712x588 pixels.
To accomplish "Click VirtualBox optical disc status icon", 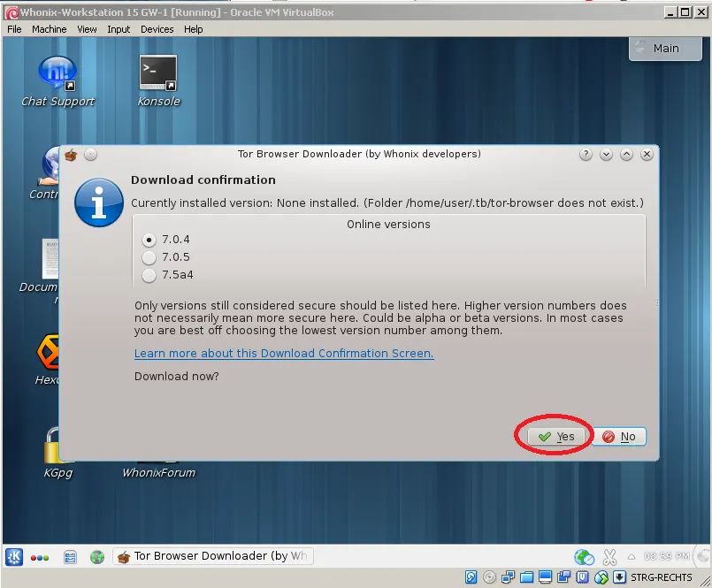I will (x=489, y=577).
